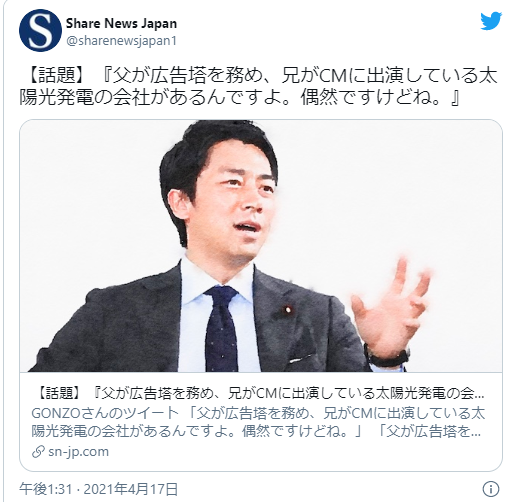Viewport: 506px width, 502px height.
Task: Click the info circle icon beside the date
Action: click(491, 489)
